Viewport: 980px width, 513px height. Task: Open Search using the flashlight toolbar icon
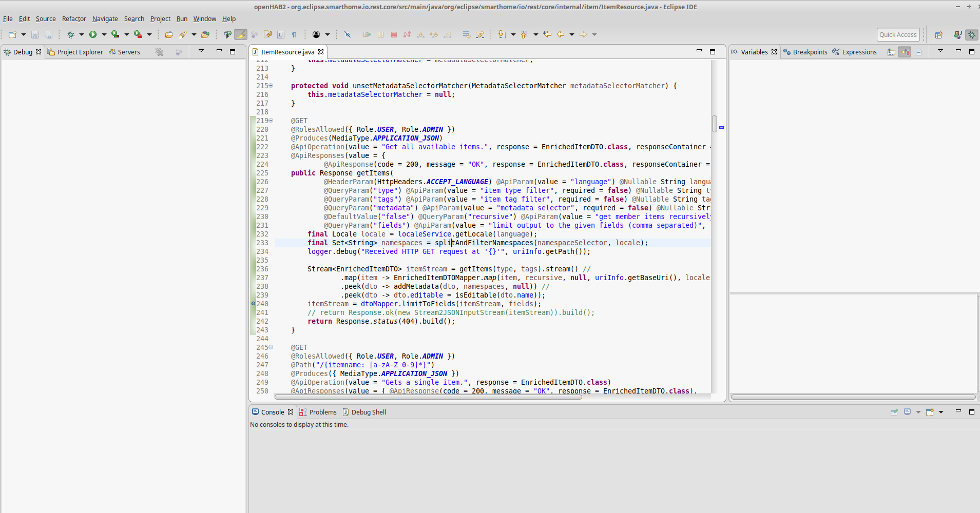[183, 34]
